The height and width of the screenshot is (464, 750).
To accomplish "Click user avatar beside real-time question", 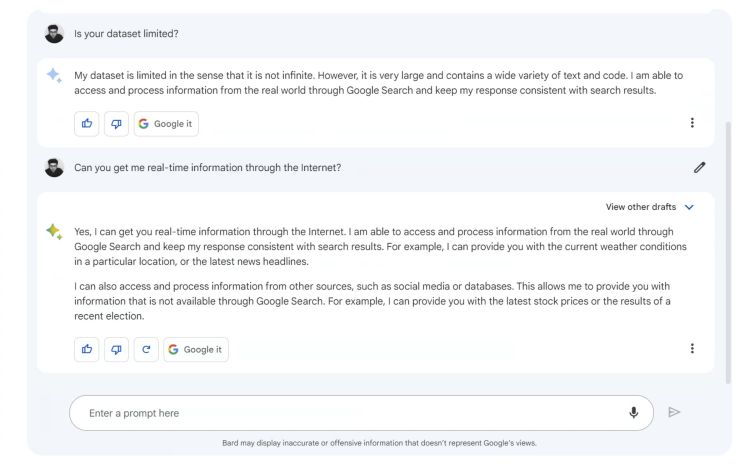I will click(x=54, y=167).
